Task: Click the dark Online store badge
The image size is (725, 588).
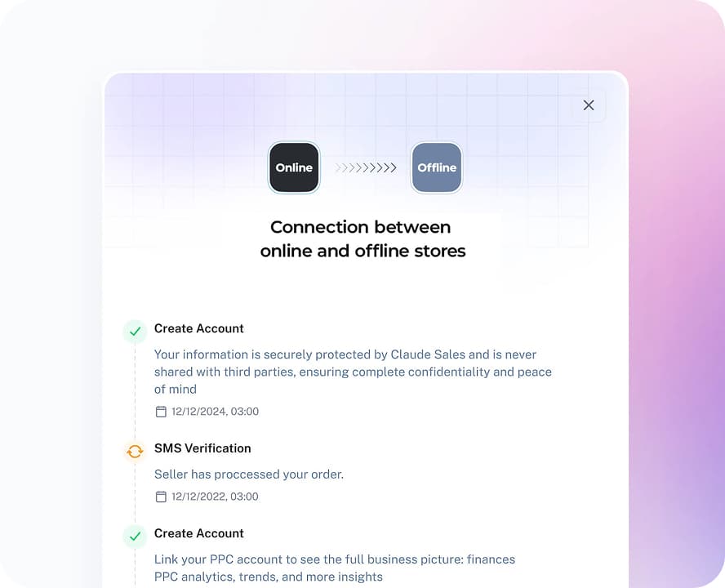Action: click(x=294, y=167)
